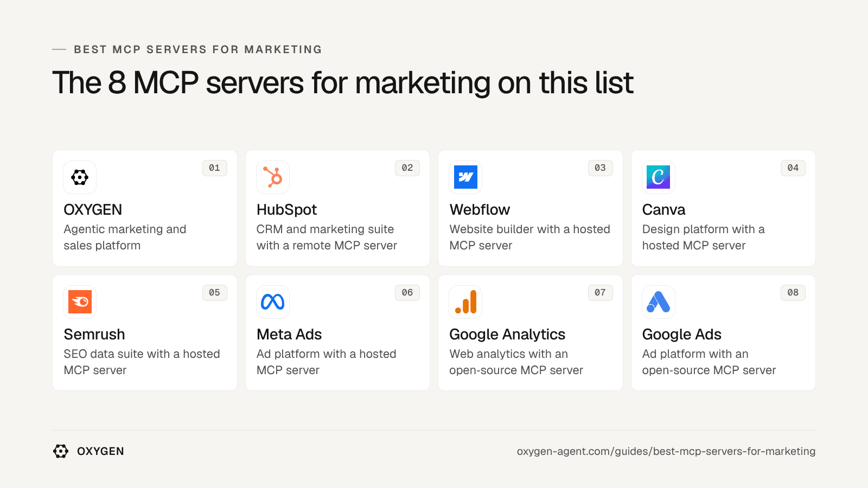Screen dimensions: 868x488
Task: Click the 08 number badge
Action: pos(793,293)
